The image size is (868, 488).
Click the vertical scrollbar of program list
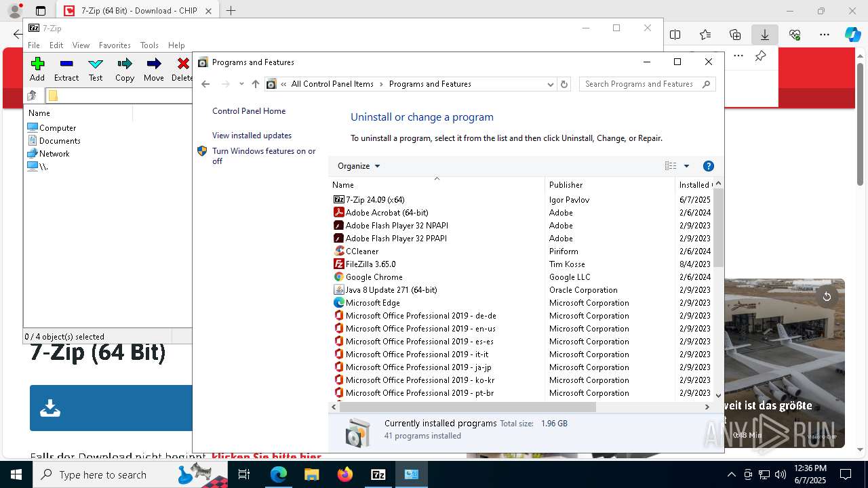pyautogui.click(x=718, y=228)
